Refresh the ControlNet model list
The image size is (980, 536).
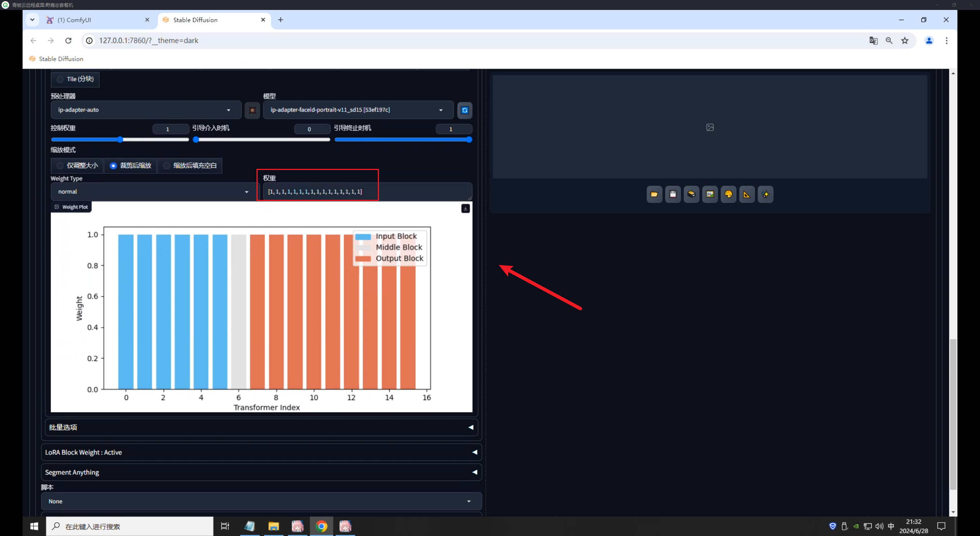point(465,110)
